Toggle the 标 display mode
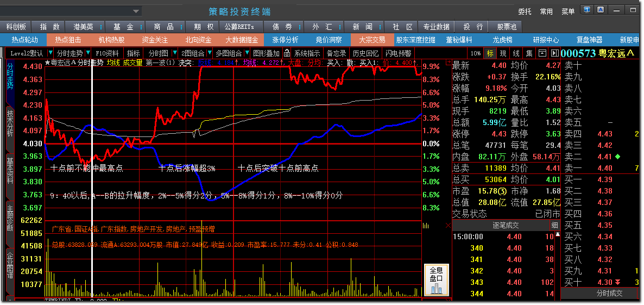The width and height of the screenshot is (644, 305). [490, 53]
